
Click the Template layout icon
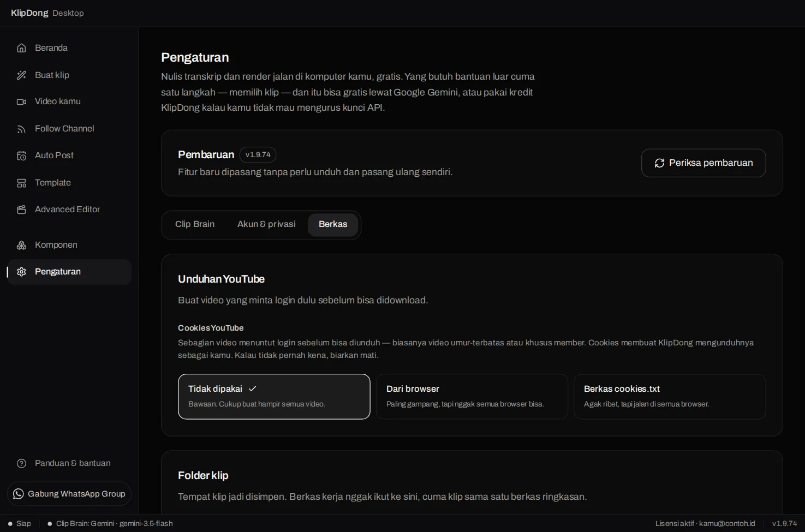coord(21,183)
